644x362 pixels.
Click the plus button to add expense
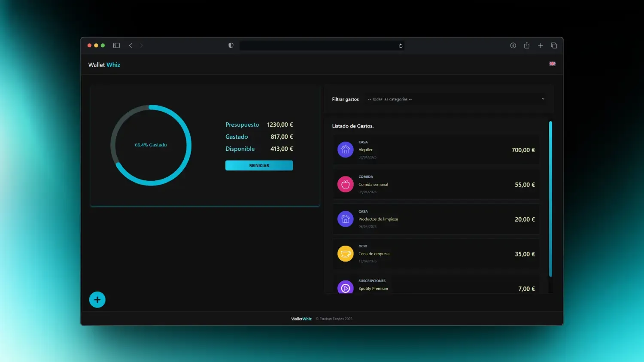coord(97,300)
